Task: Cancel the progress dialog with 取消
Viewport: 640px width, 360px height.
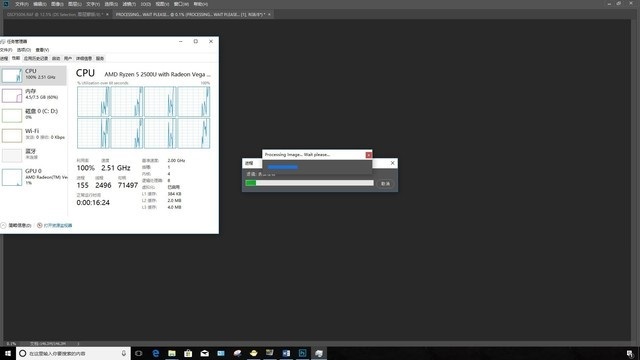Action: click(385, 184)
